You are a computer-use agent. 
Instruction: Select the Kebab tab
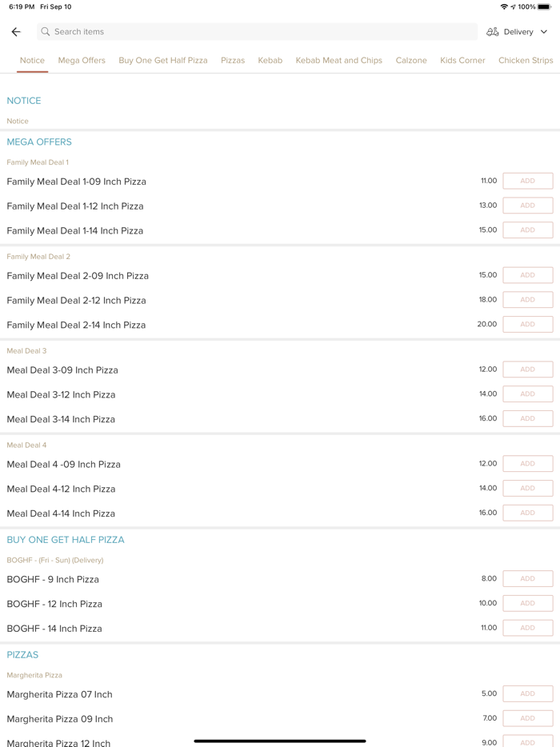click(x=270, y=60)
